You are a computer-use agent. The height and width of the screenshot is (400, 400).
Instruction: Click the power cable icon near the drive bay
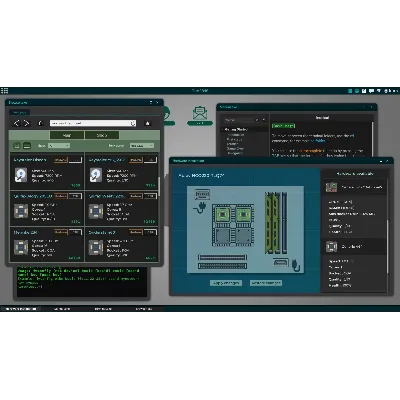(x=295, y=265)
